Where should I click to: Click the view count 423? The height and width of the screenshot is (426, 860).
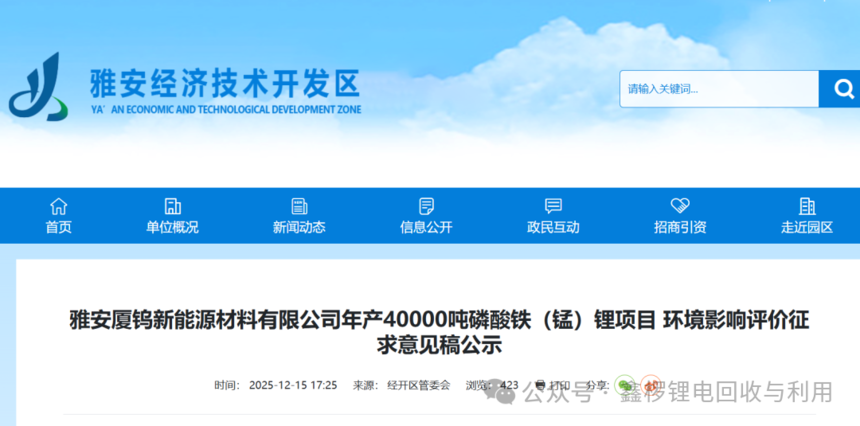click(x=509, y=385)
